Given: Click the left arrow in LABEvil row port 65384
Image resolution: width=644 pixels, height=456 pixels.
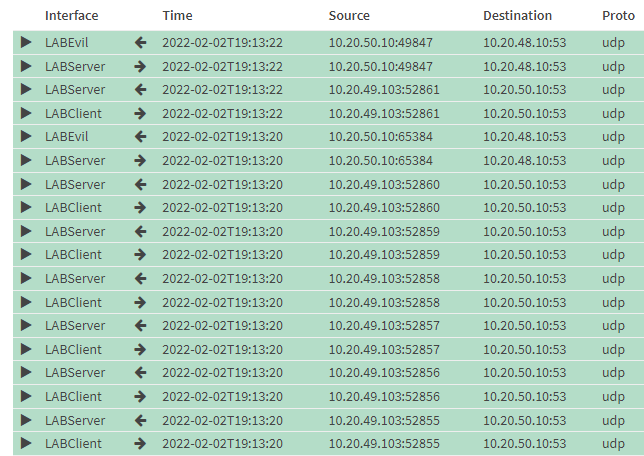Looking at the screenshot, I should tap(140, 136).
